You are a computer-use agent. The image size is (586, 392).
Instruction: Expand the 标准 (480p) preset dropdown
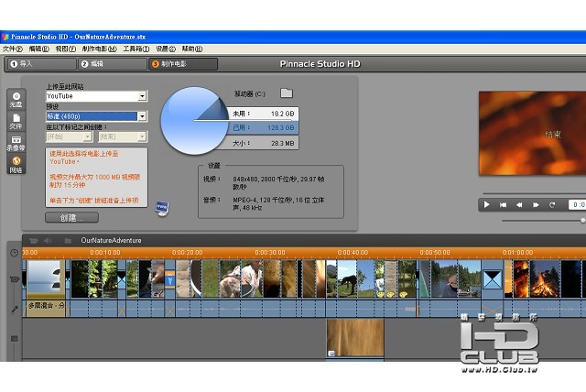click(x=142, y=116)
